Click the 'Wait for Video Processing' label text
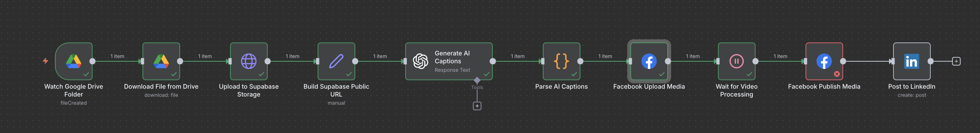This screenshot has height=133, width=980. (736, 91)
